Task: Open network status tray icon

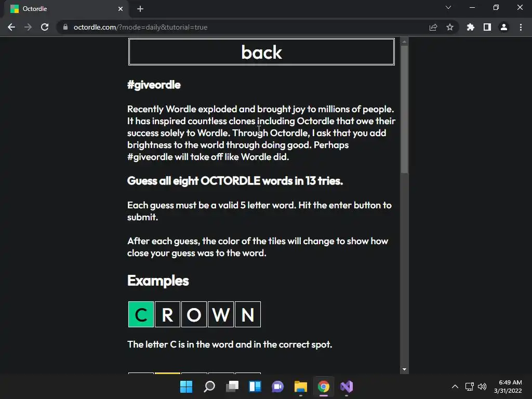Action: (470, 387)
